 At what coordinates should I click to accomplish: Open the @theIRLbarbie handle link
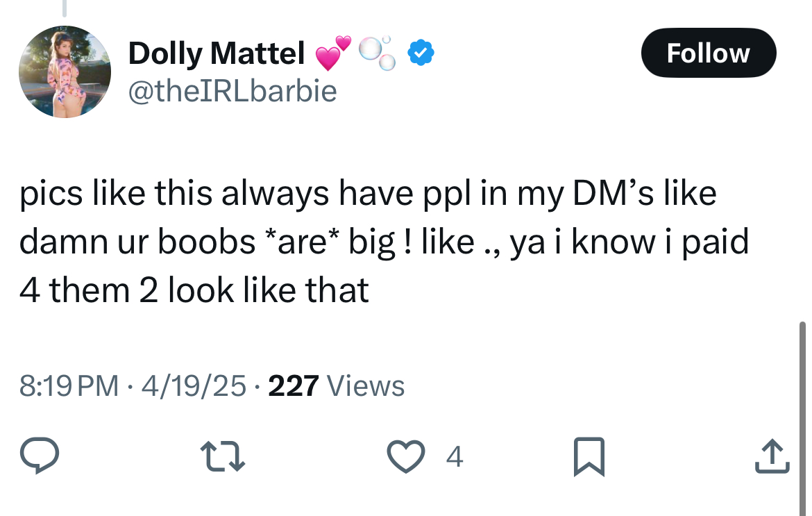(x=232, y=91)
